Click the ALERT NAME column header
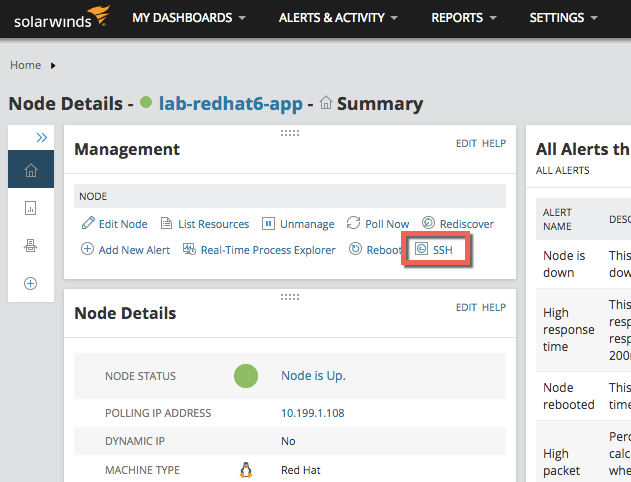 click(557, 219)
